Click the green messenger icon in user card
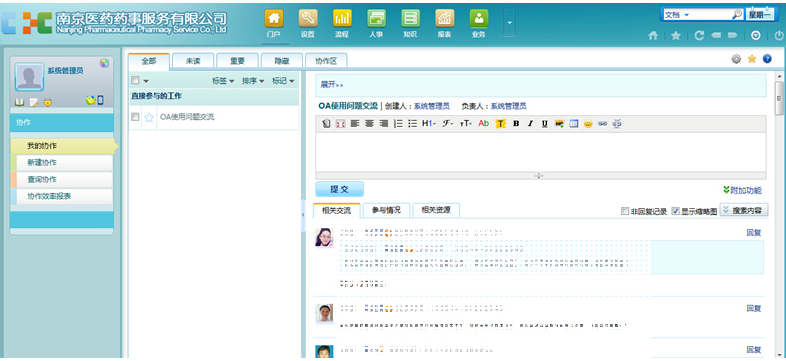786x361 pixels. pyautogui.click(x=90, y=100)
